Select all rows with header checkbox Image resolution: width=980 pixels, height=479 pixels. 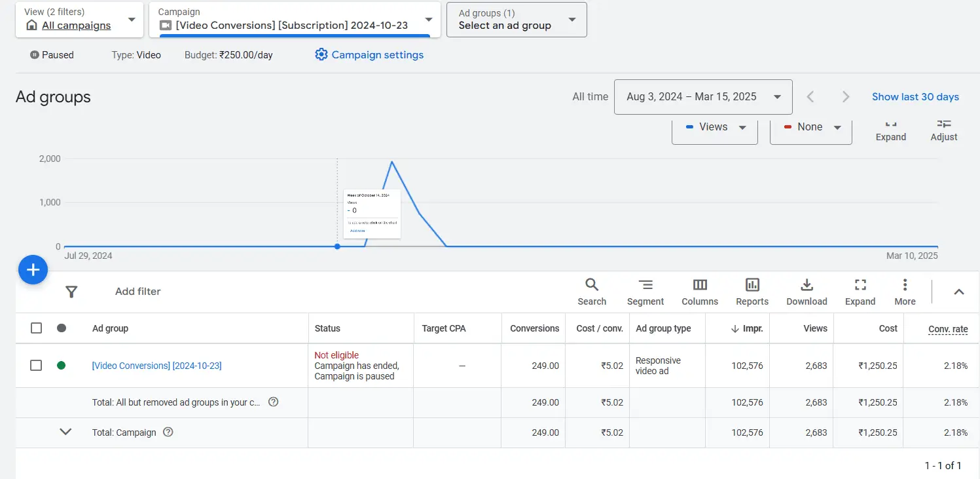click(37, 328)
